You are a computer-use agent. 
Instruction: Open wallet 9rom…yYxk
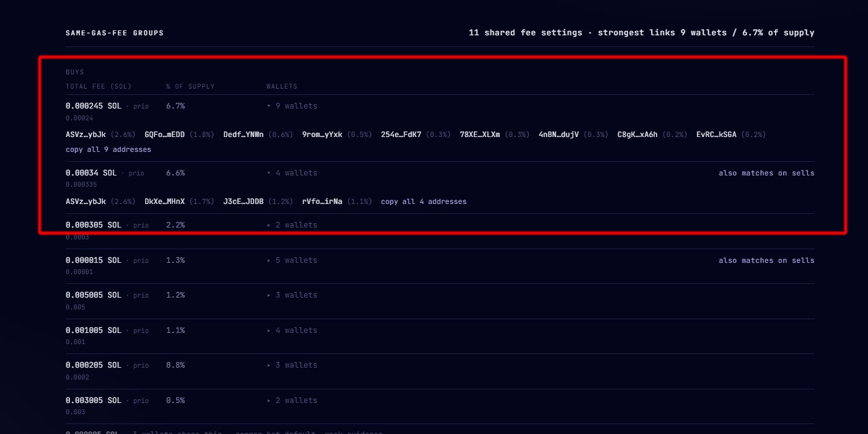(322, 135)
